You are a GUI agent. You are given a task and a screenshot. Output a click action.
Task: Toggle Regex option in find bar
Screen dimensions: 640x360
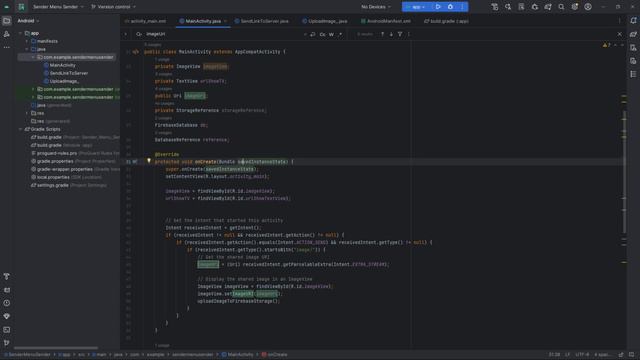(340, 34)
